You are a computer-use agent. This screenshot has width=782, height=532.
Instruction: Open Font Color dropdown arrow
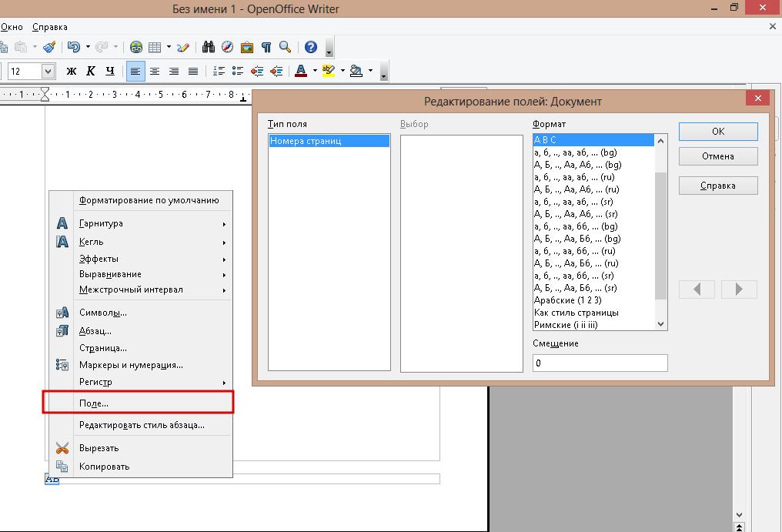[x=315, y=71]
